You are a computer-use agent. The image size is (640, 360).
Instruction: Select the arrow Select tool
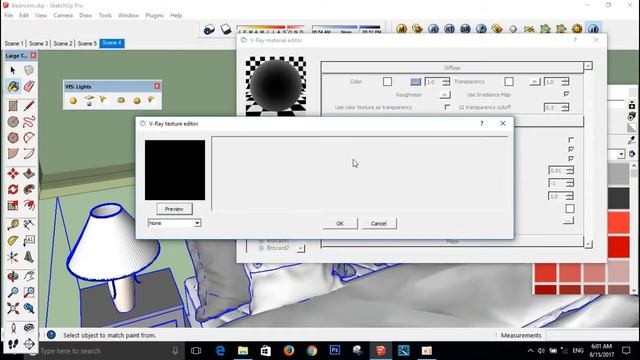click(x=13, y=70)
